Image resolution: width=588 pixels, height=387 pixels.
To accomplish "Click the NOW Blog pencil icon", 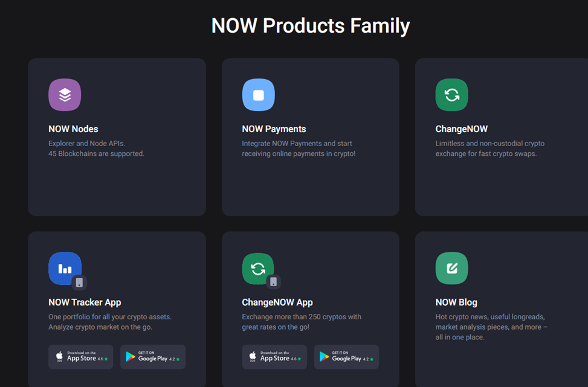I will point(452,268).
